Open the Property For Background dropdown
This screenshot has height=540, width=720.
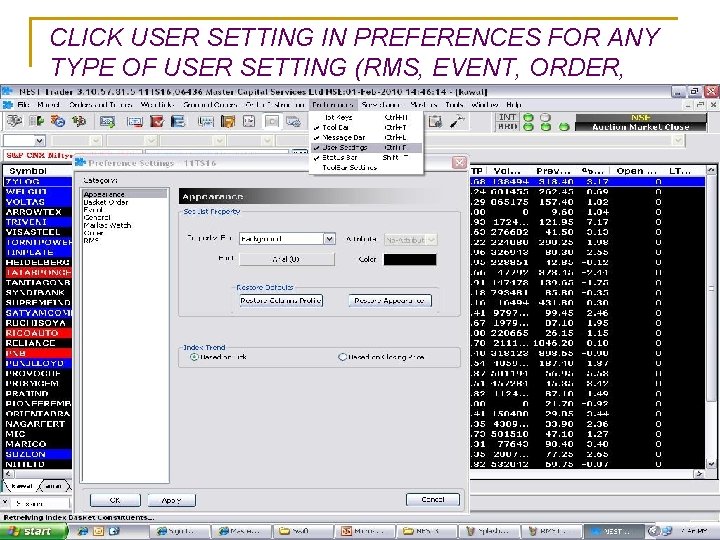pyautogui.click(x=329, y=239)
